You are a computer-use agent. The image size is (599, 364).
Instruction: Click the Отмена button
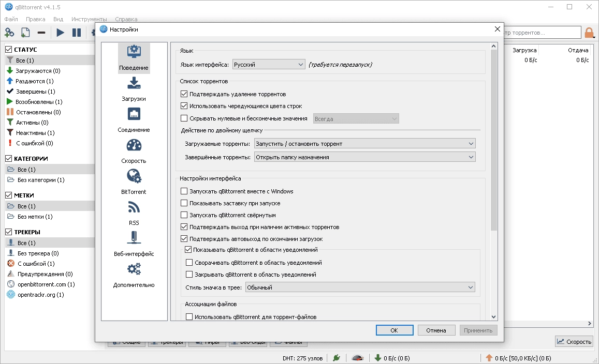click(x=436, y=330)
